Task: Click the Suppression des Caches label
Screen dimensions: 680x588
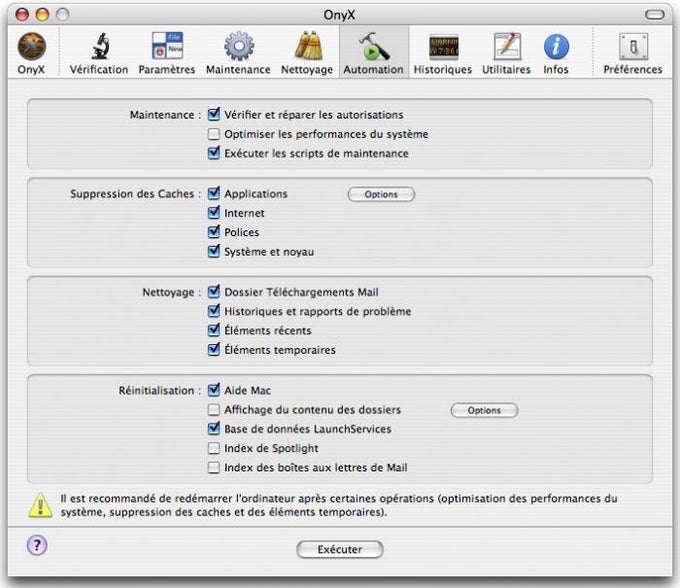Action: (x=136, y=194)
